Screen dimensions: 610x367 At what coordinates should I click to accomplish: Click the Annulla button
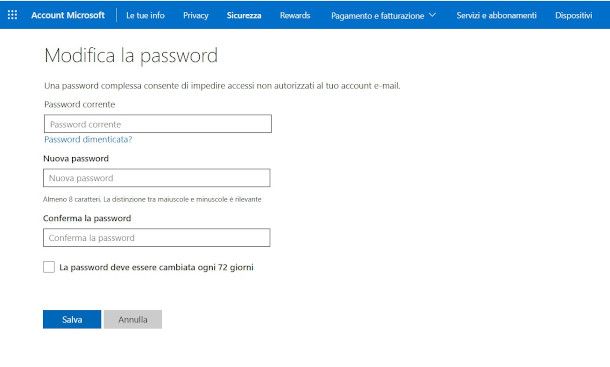click(133, 319)
